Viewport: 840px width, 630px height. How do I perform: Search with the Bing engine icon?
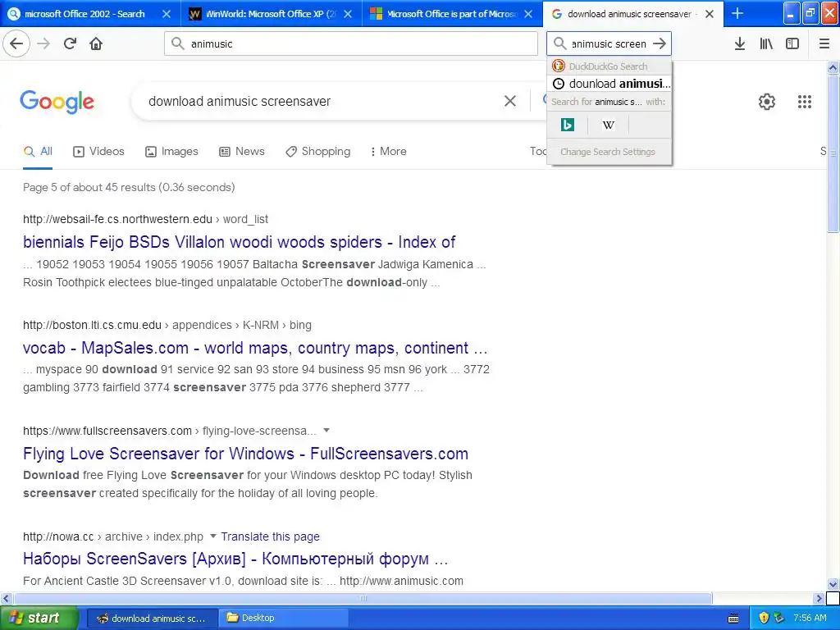click(568, 125)
